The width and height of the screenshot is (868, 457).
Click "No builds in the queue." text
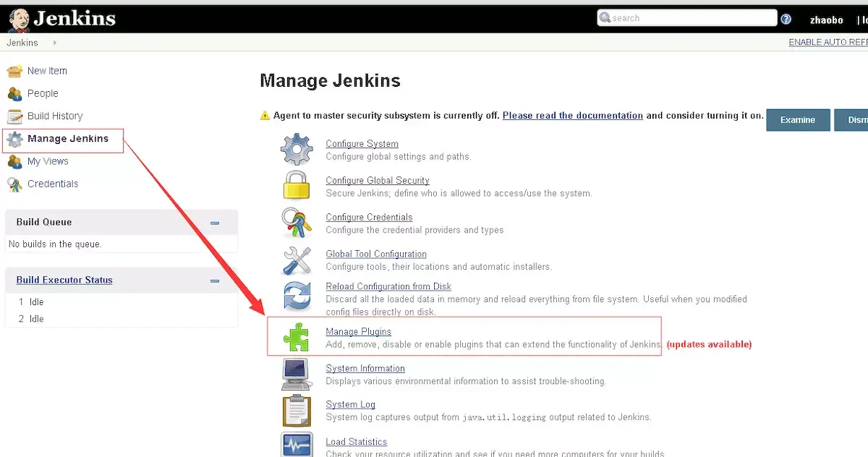(55, 244)
